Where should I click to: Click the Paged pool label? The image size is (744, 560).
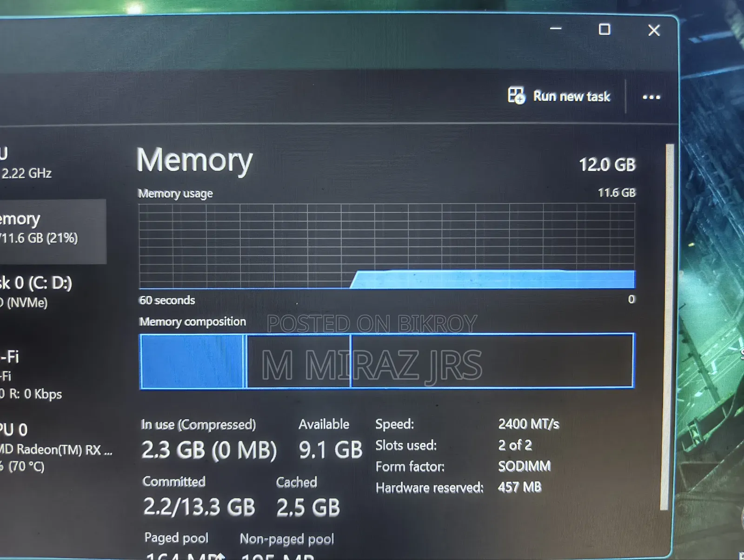coord(176,538)
